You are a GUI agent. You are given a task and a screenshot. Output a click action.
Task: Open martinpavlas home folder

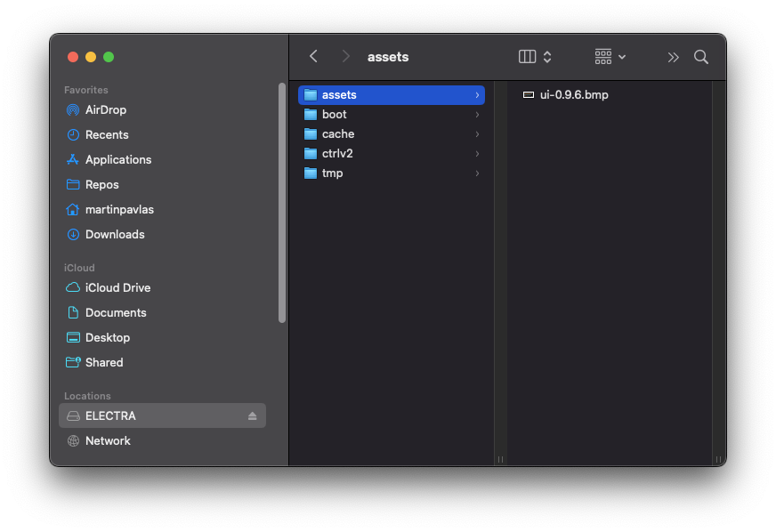[x=162, y=209]
